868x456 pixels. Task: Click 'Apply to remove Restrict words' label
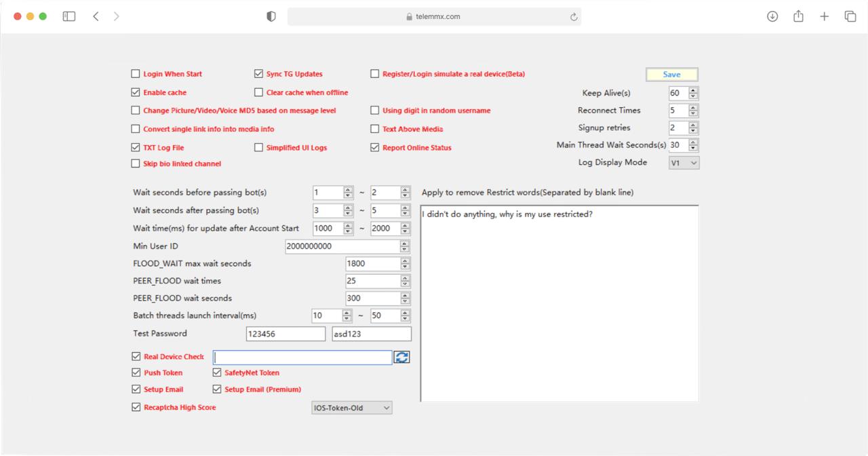point(528,193)
